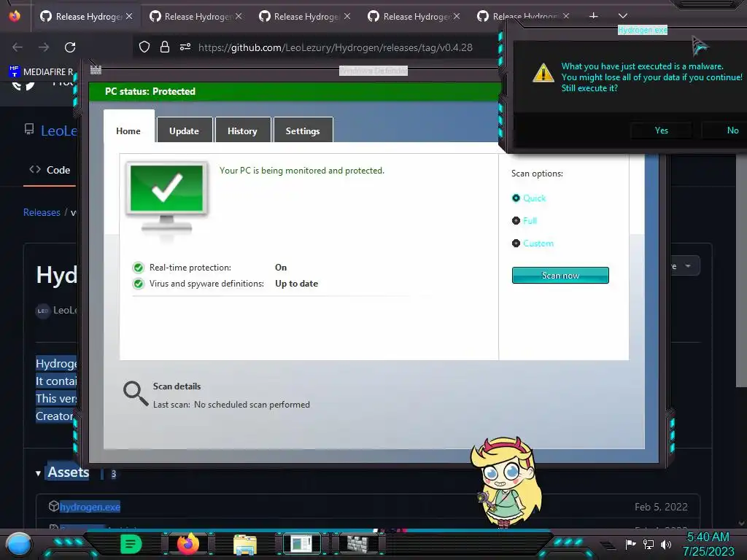Open the History tab in Windows Defender
The height and width of the screenshot is (560, 747).
point(242,131)
